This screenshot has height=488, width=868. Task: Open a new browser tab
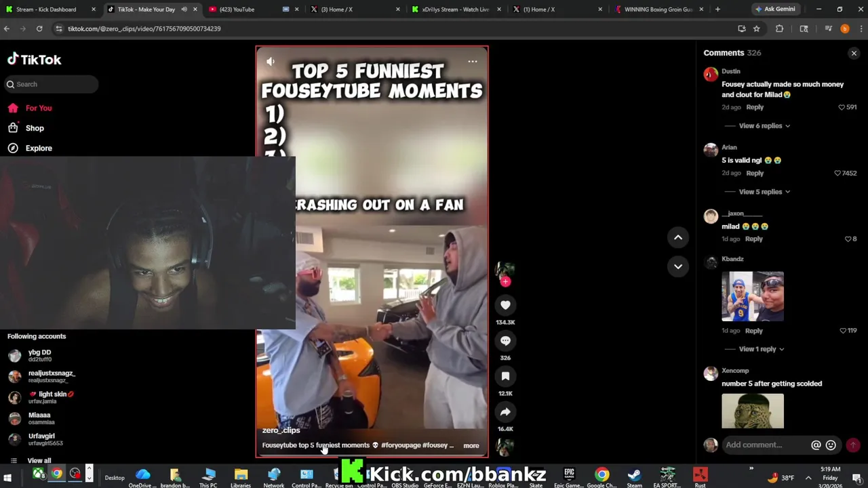pos(717,9)
